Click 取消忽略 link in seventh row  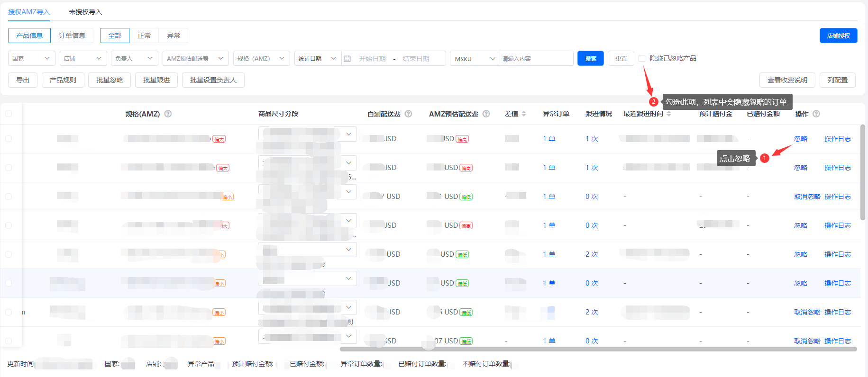coord(807,312)
